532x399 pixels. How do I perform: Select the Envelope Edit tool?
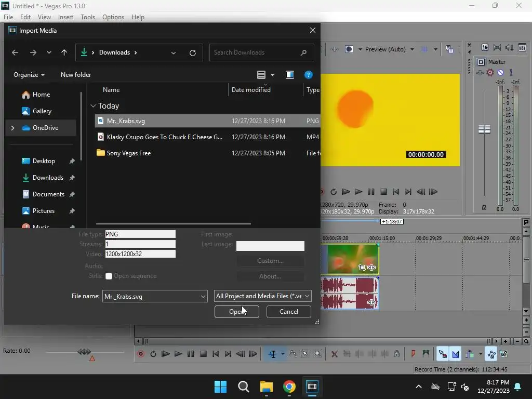pos(292,354)
